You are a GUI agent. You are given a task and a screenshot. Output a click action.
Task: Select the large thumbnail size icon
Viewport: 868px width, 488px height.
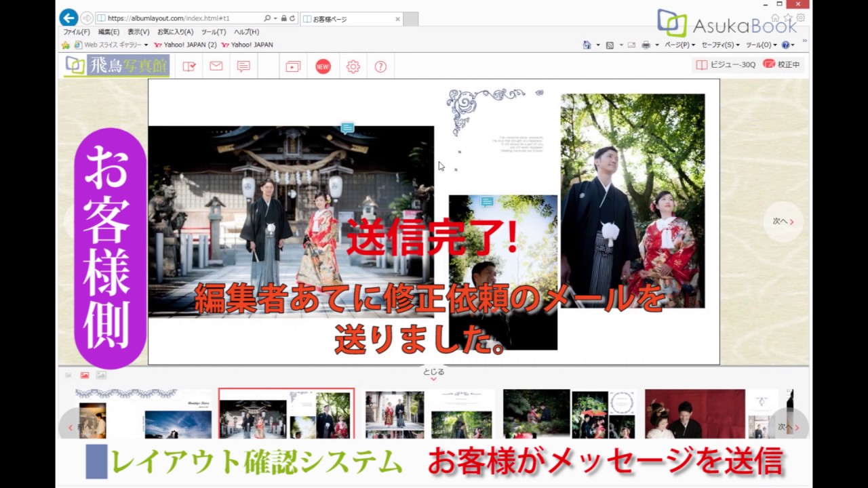101,375
